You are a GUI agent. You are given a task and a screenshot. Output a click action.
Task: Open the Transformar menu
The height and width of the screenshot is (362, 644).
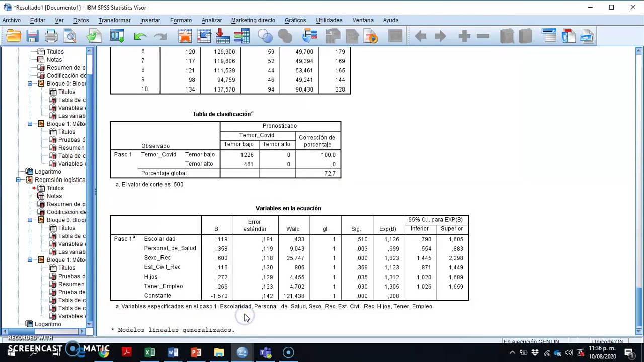pyautogui.click(x=114, y=20)
